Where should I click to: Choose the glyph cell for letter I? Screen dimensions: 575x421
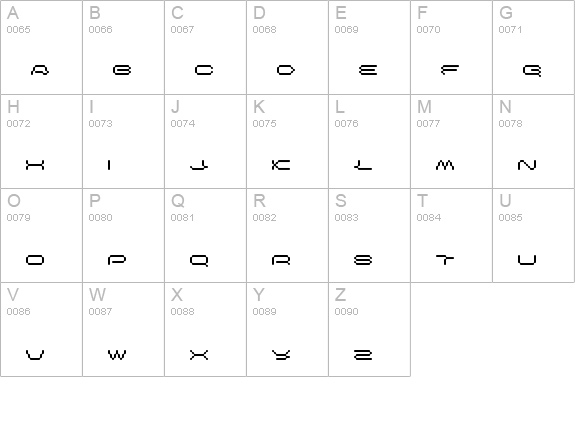click(124, 142)
